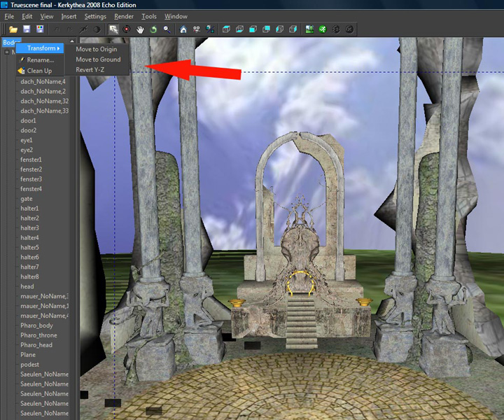This screenshot has width=504, height=420.
Task: Click the greyed Undo arrow icon
Action: (x=57, y=29)
